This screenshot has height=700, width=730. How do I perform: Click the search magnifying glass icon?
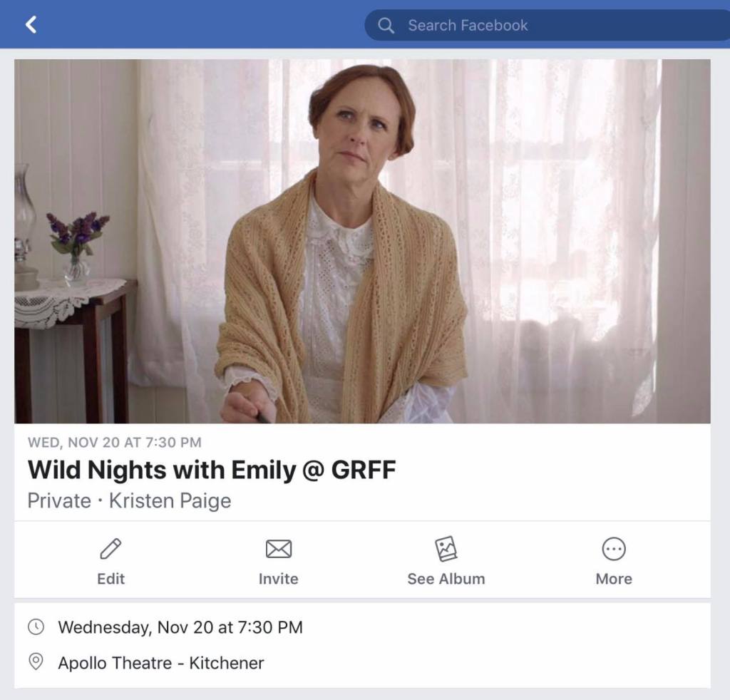[x=386, y=26]
